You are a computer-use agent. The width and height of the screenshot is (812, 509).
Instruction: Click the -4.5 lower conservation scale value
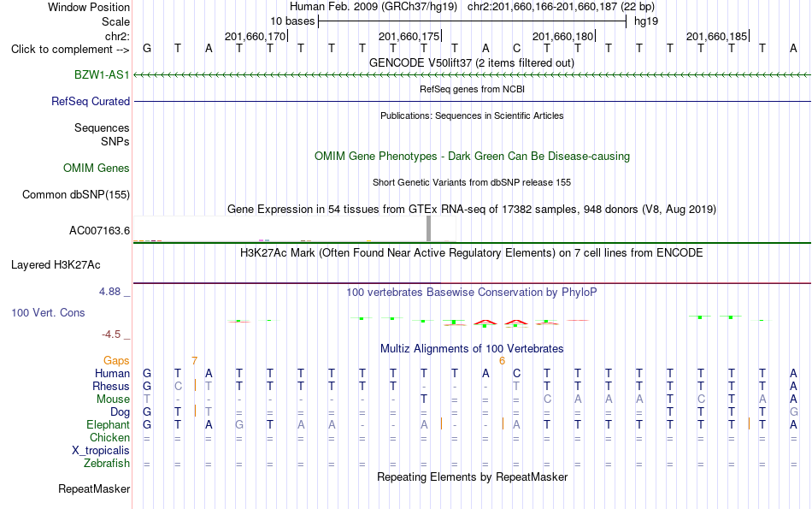[111, 334]
